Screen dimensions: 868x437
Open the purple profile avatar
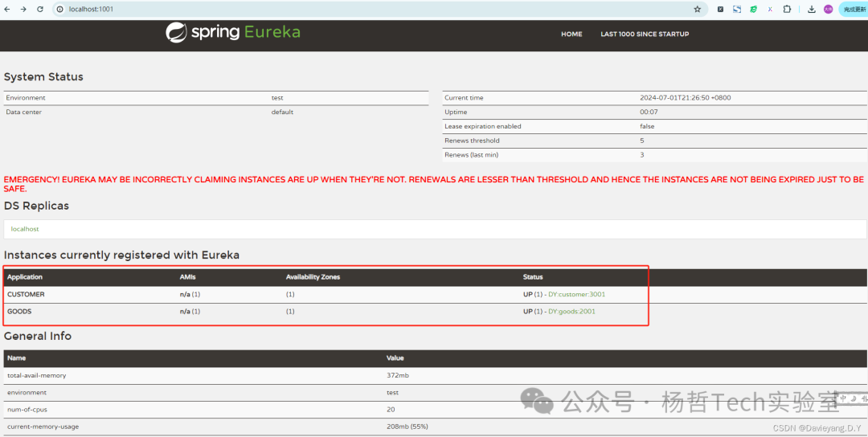coord(828,10)
